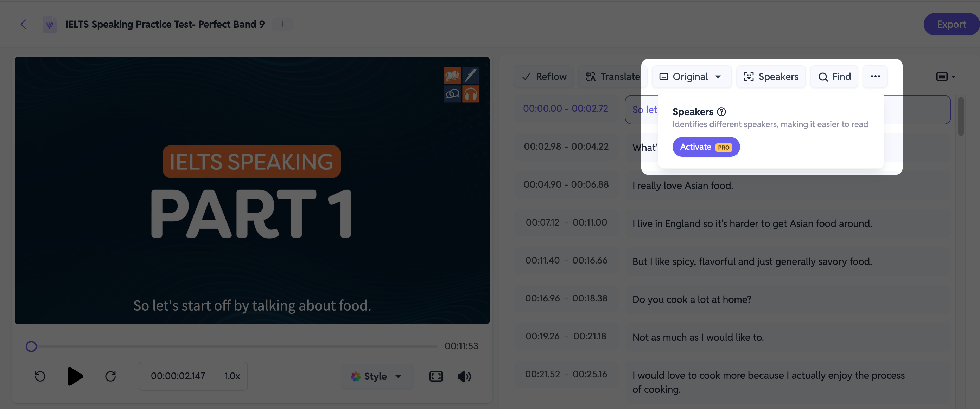
Task: Toggle fullscreen video icon
Action: [436, 376]
